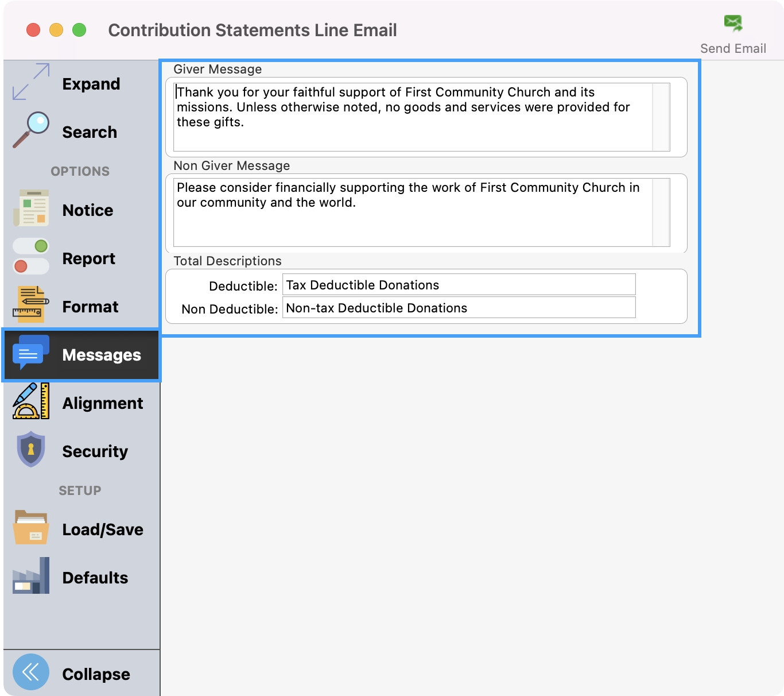This screenshot has width=784, height=696.
Task: Open the Report toggle-switch icon
Action: point(31,257)
